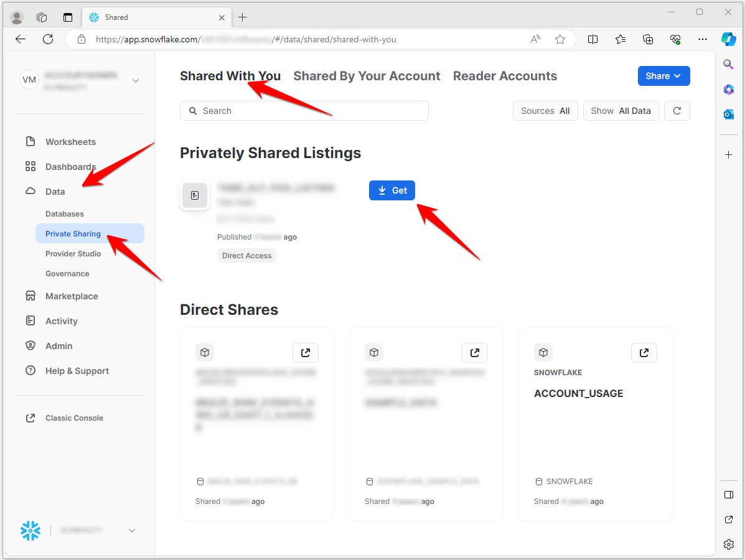This screenshot has height=560, width=745.
Task: Click the refresh listings icon
Action: tap(677, 111)
